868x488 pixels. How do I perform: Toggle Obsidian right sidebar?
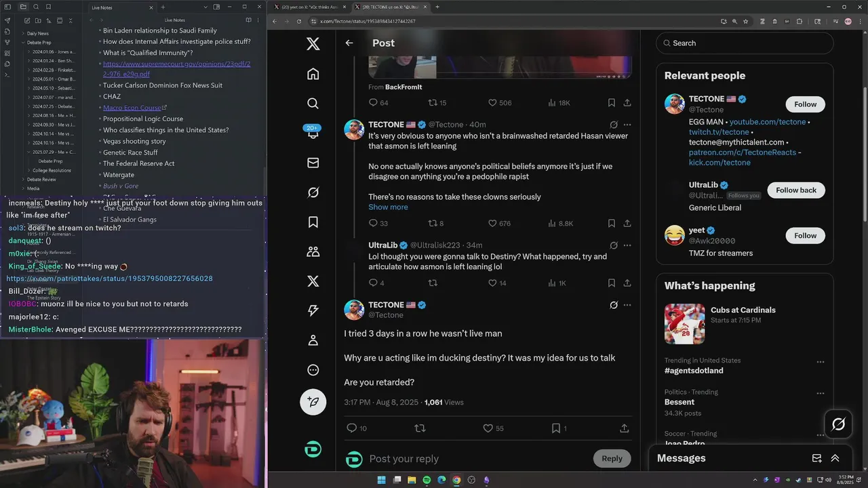coord(216,7)
